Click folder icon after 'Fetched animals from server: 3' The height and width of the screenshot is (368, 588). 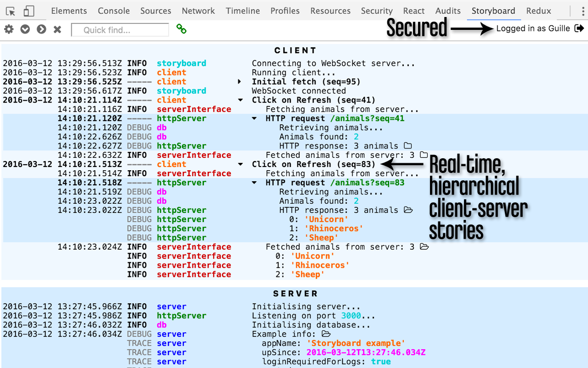click(x=424, y=155)
